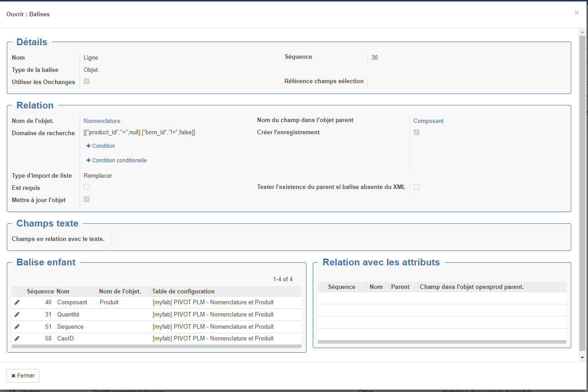This screenshot has width=588, height=392.
Task: Sort child tags by Séquence column header
Action: point(40,291)
